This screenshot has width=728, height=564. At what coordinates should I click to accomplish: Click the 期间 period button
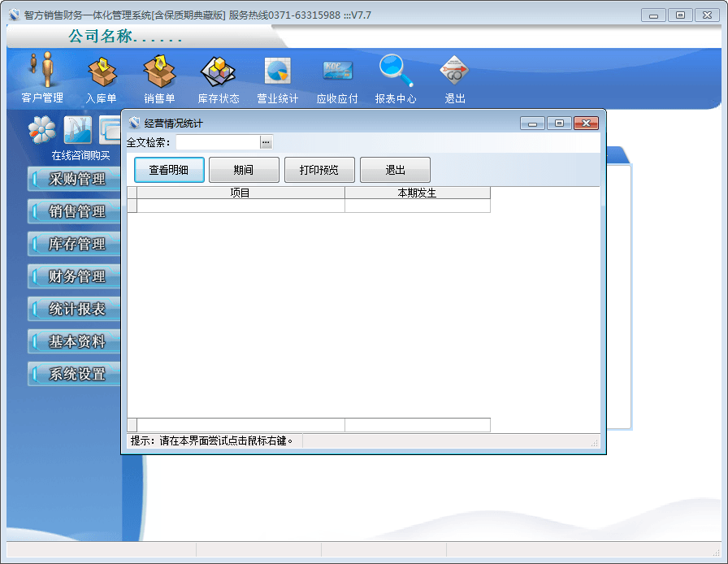point(244,170)
